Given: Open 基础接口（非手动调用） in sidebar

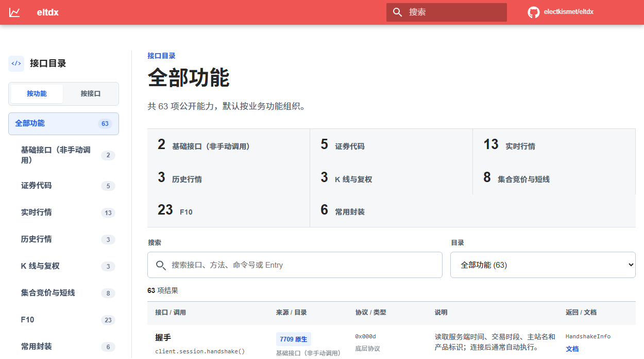Looking at the screenshot, I should pyautogui.click(x=63, y=155).
